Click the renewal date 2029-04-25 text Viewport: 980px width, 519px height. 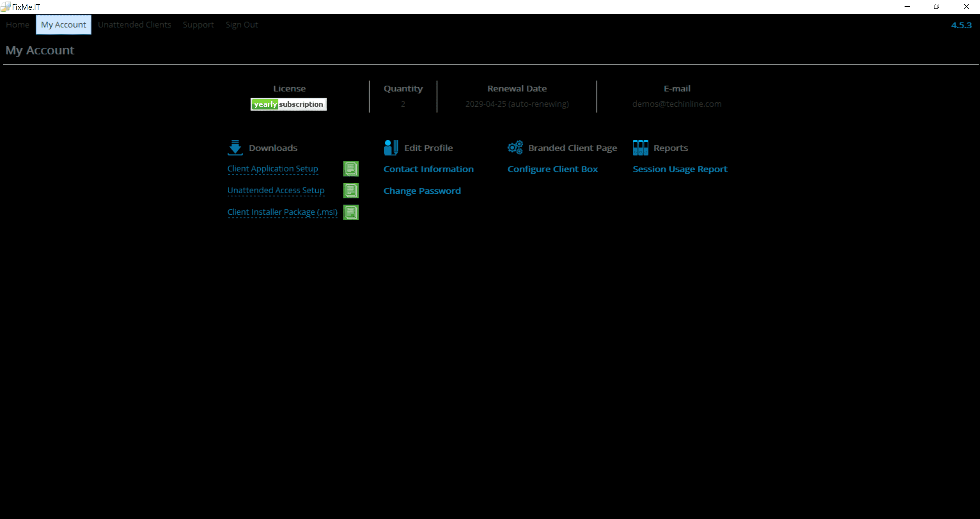517,104
